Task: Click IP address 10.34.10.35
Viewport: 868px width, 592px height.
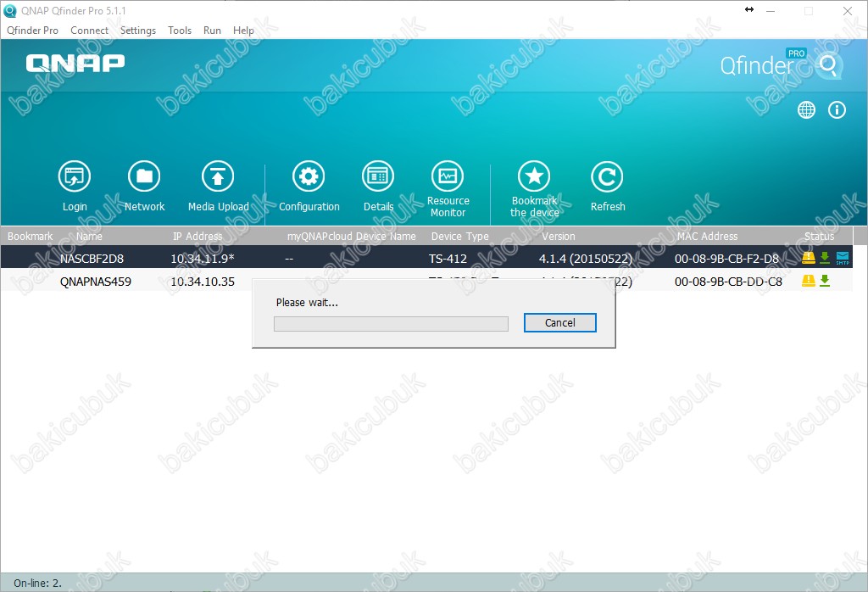Action: (x=202, y=282)
